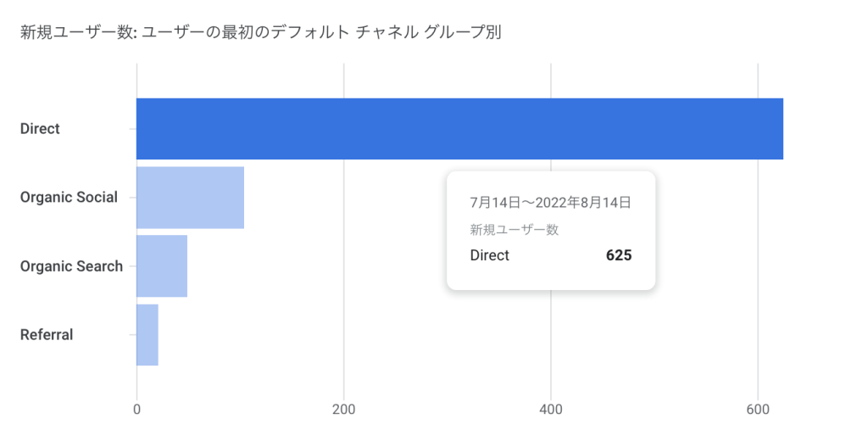868x447 pixels.
Task: Click the Referral bar
Action: (147, 334)
